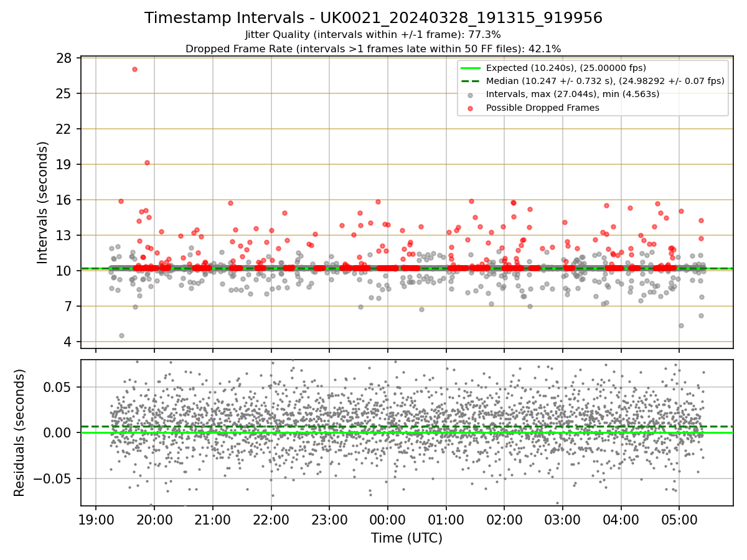The image size is (747, 560).
Task: Click the x-axis tick label "20:00"
Action: [x=154, y=520]
